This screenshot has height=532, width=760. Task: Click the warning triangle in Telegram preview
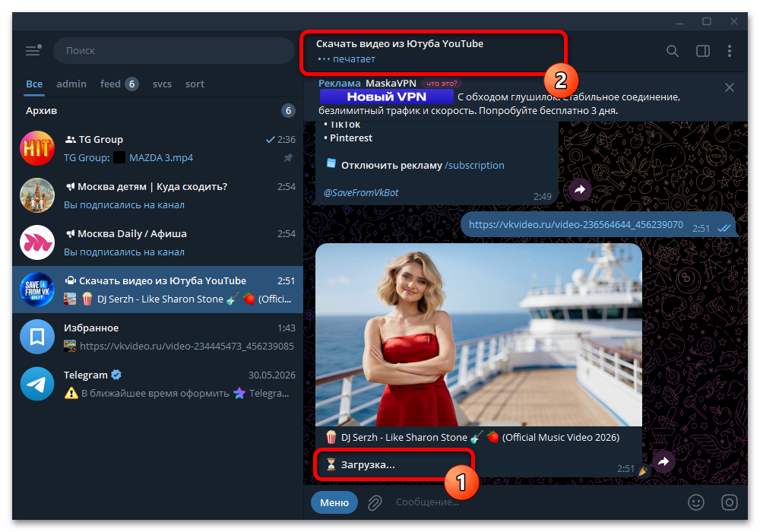click(x=71, y=393)
